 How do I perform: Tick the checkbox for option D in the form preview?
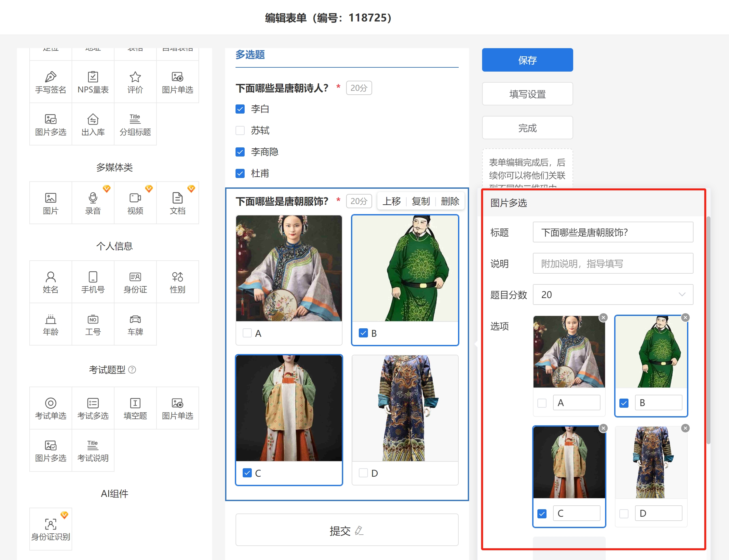pos(363,473)
